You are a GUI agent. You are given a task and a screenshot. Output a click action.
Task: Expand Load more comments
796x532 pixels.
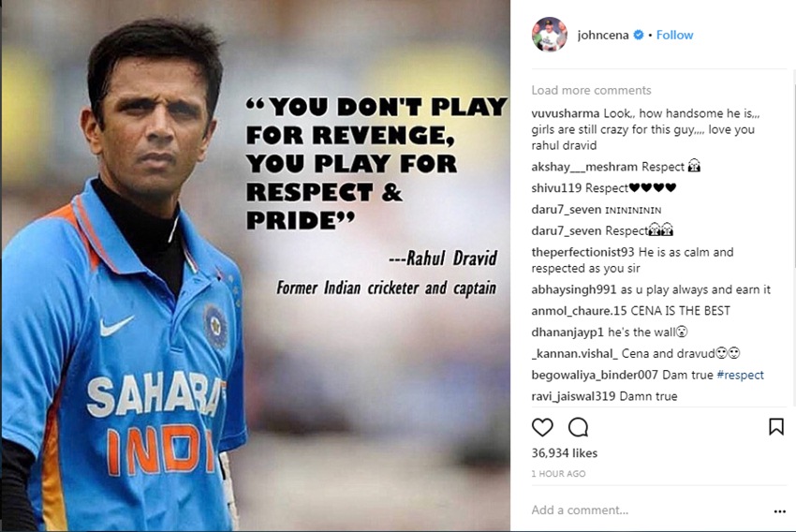(592, 90)
